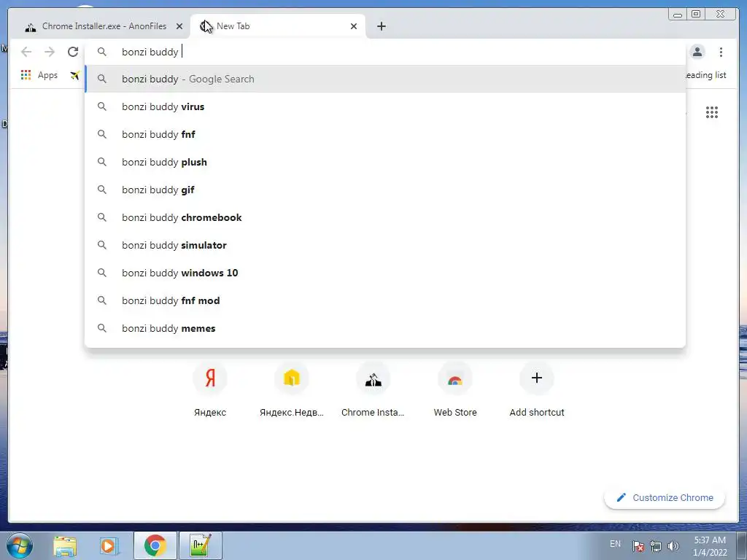Image resolution: width=747 pixels, height=560 pixels.
Task: Open the network tray icon
Action: pos(656,546)
